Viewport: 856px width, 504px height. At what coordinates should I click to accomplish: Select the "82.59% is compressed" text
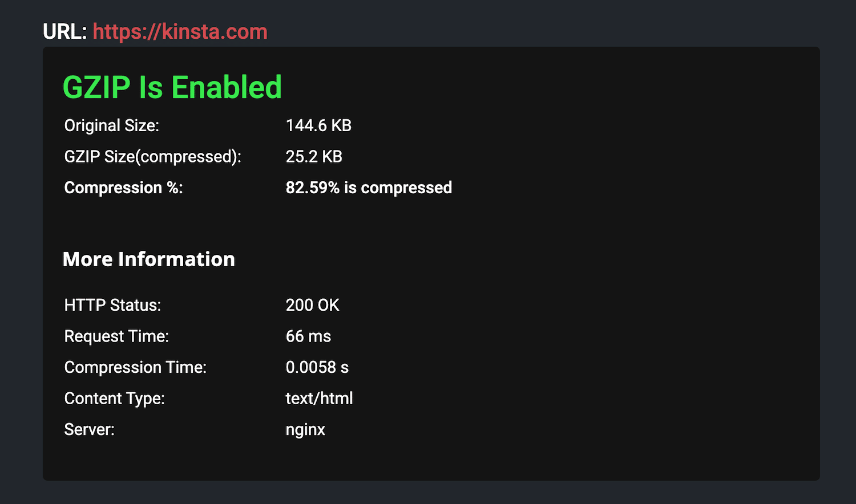369,188
